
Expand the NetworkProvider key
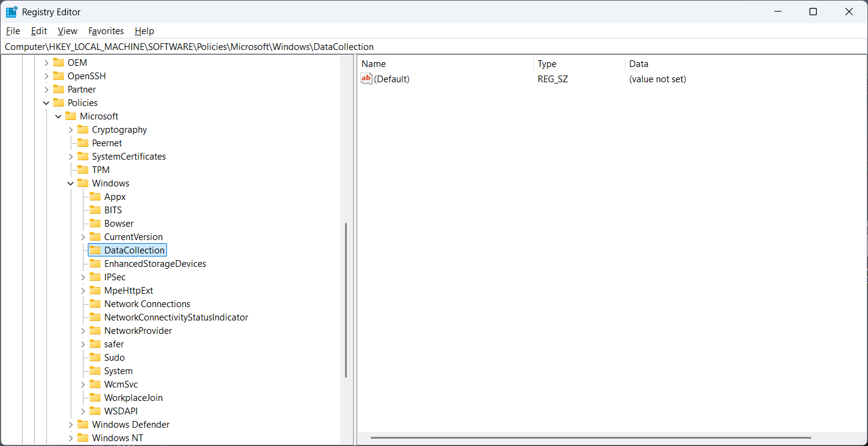83,331
